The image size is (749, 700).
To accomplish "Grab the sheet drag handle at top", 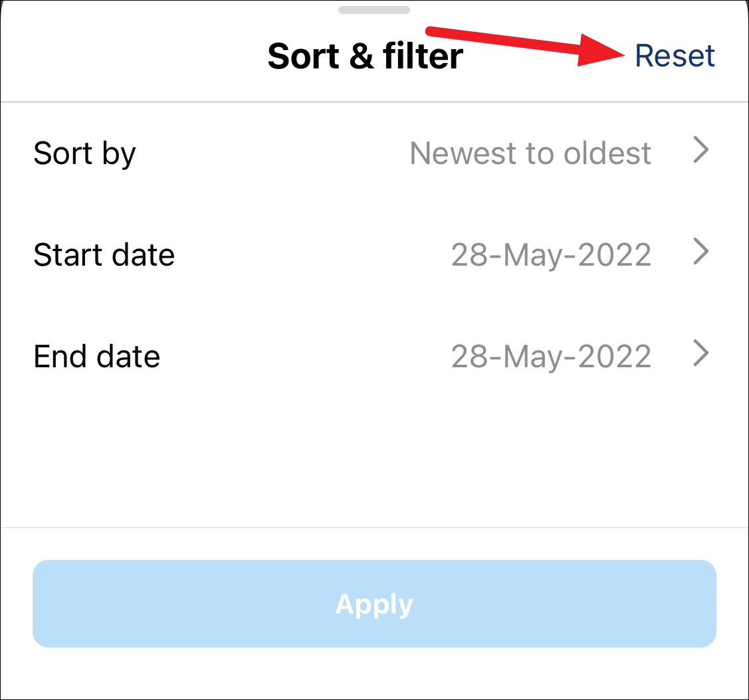I will (374, 10).
